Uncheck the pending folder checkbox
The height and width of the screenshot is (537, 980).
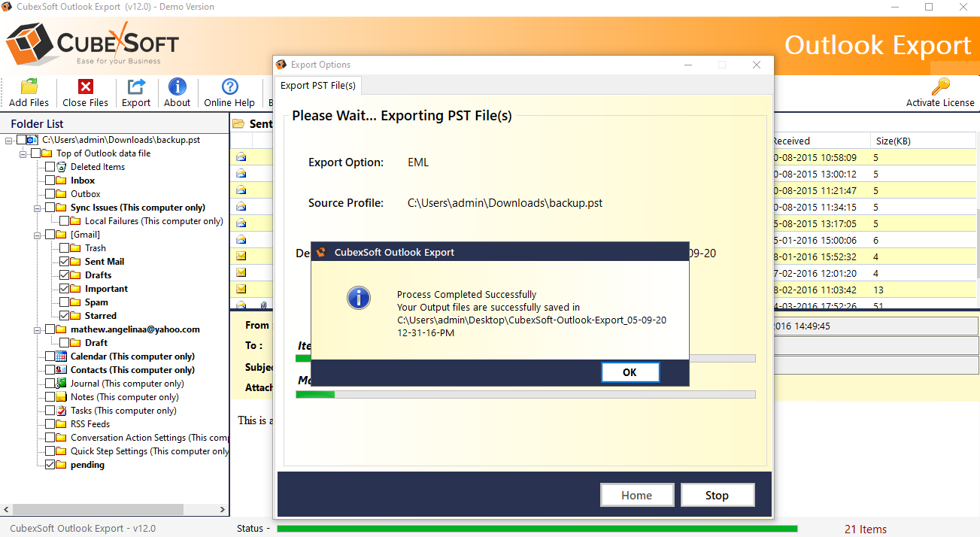(50, 465)
